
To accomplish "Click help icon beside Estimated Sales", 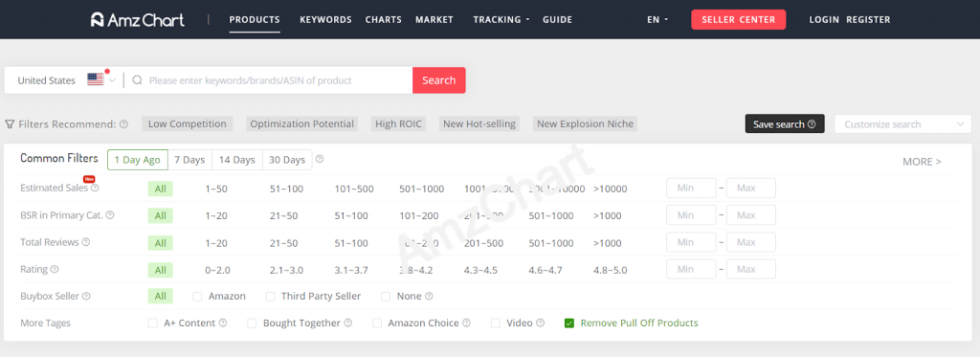I will pos(95,188).
